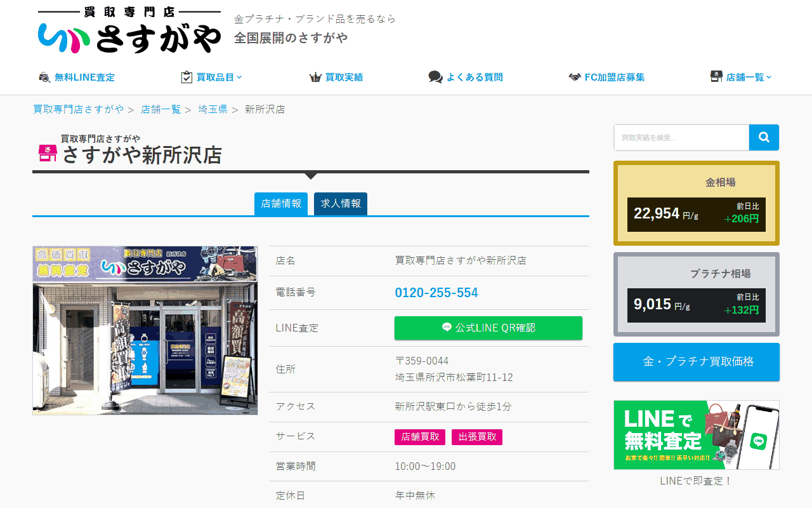Open the storefront photo thumbnail
This screenshot has height=508, width=812.
coord(145,330)
